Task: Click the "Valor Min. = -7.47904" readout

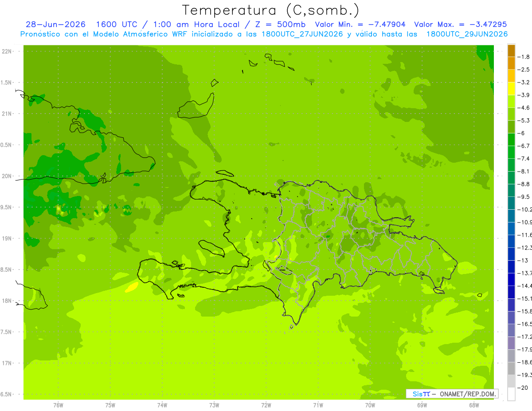Action: [360, 24]
